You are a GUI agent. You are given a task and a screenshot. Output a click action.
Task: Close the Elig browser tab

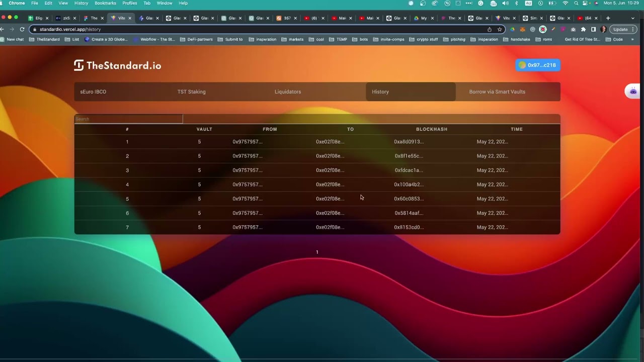click(x=47, y=18)
